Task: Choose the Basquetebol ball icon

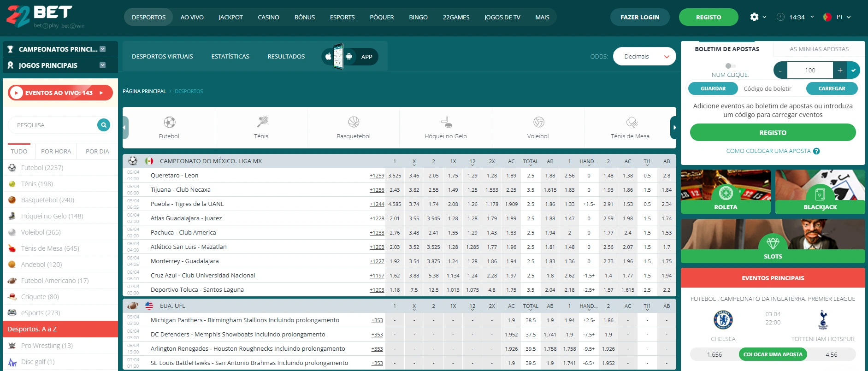Action: tap(354, 122)
